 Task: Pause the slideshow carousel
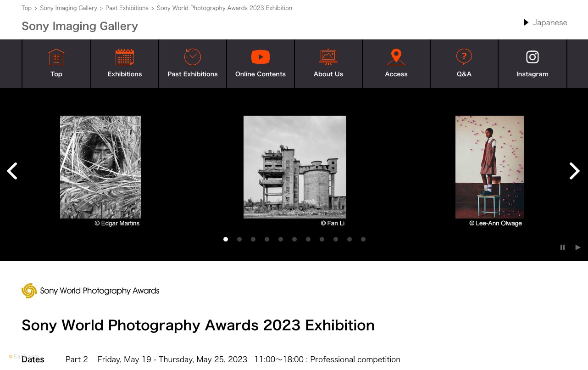[562, 247]
